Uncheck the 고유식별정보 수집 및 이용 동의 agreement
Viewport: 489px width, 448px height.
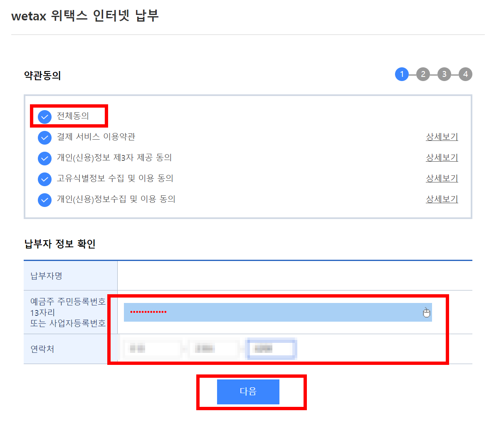[x=44, y=179]
